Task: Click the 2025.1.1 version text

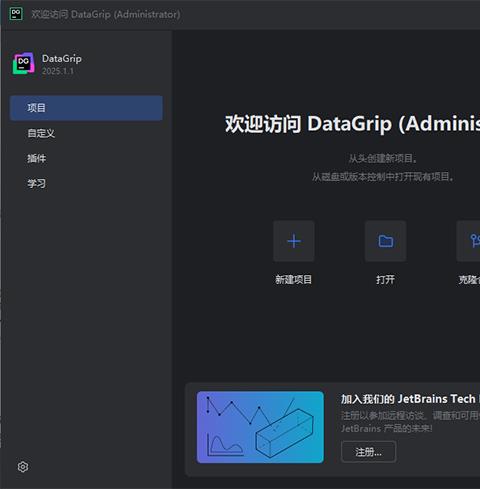Action: pyautogui.click(x=58, y=71)
